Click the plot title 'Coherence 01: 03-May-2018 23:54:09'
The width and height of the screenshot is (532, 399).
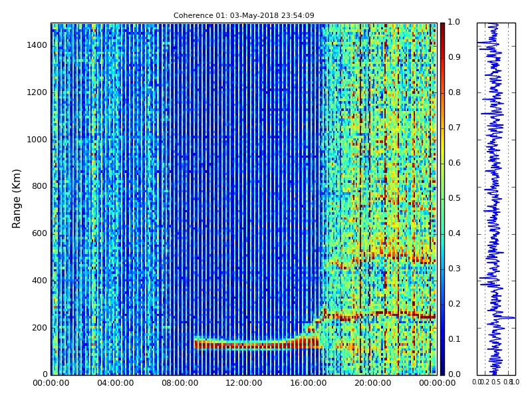[243, 15]
